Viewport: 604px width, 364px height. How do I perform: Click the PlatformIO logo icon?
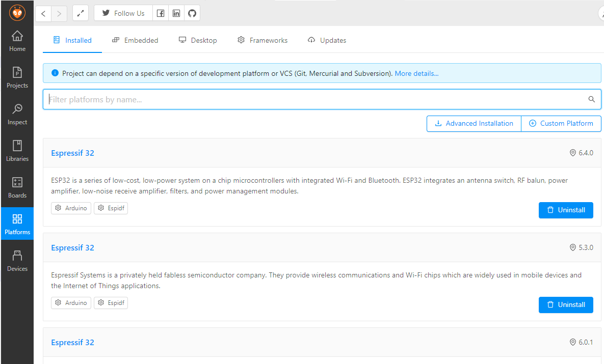point(17,13)
